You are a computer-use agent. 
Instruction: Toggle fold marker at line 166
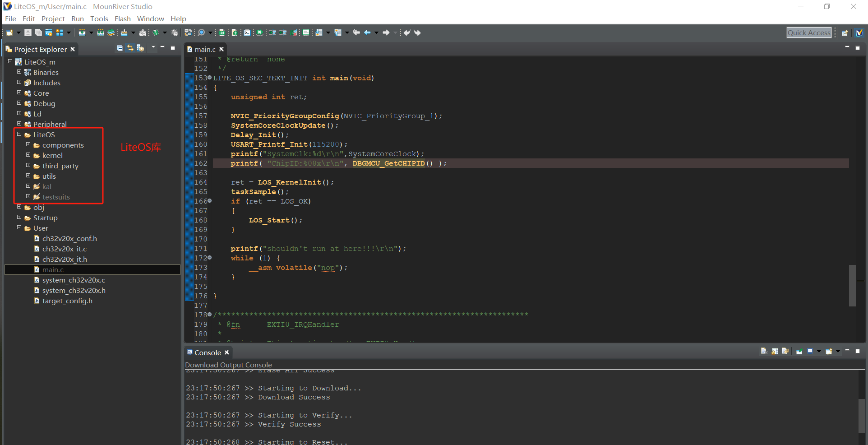pyautogui.click(x=209, y=201)
